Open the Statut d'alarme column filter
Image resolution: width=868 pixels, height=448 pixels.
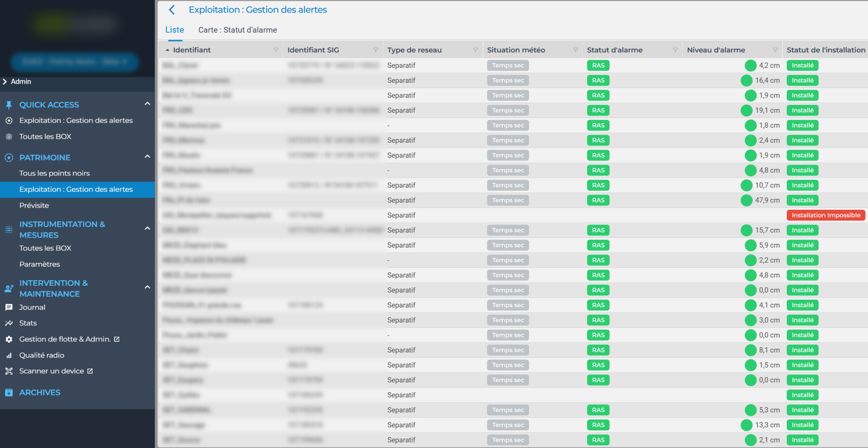tap(675, 50)
